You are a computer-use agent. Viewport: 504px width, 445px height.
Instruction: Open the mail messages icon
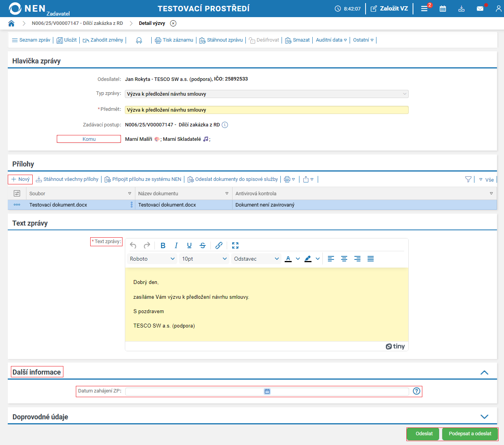point(480,9)
